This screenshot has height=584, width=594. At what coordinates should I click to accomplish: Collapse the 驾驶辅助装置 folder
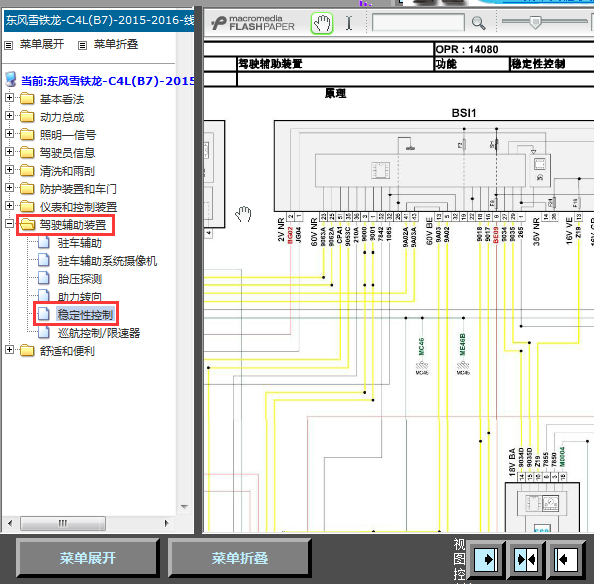point(9,223)
